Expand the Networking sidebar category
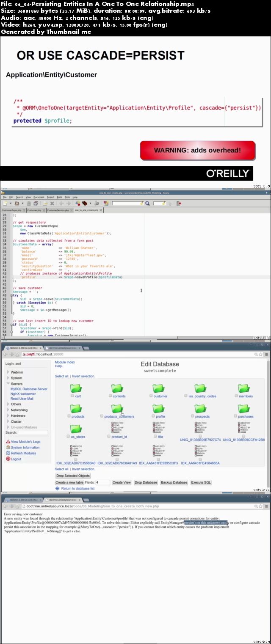The height and width of the screenshot is (644, 271). [8, 410]
